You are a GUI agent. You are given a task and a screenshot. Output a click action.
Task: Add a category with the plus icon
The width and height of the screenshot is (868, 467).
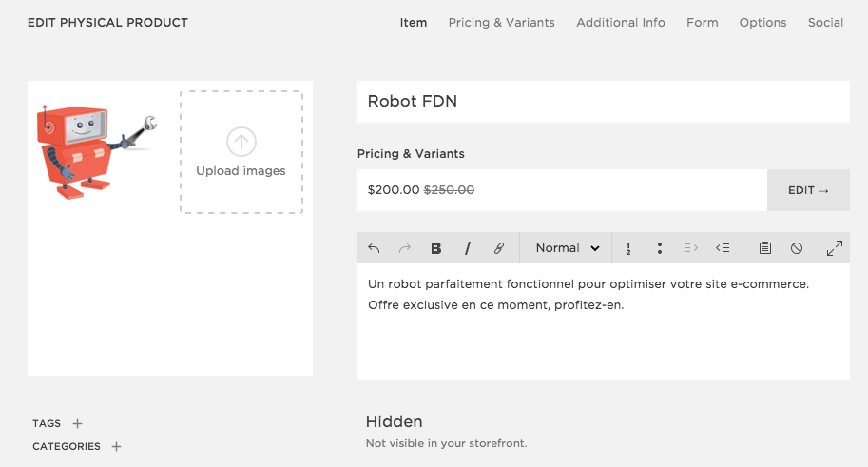(x=116, y=446)
